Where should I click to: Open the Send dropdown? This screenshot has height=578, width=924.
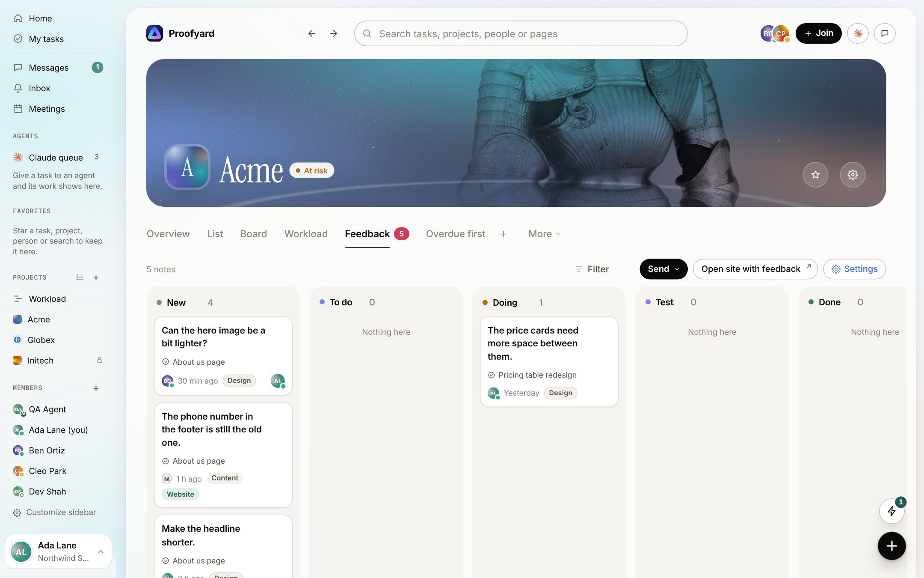point(663,269)
